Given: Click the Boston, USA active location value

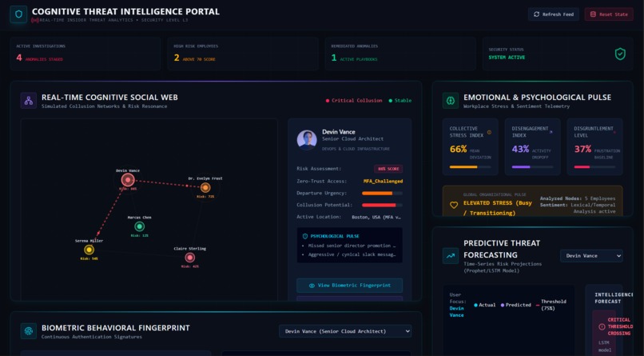Looking at the screenshot, I should (376, 217).
